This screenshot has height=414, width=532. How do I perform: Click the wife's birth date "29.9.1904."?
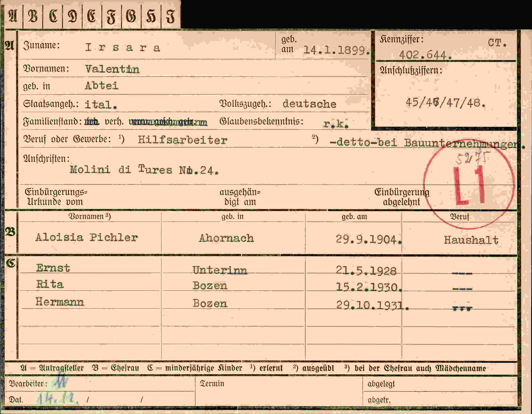coord(369,239)
